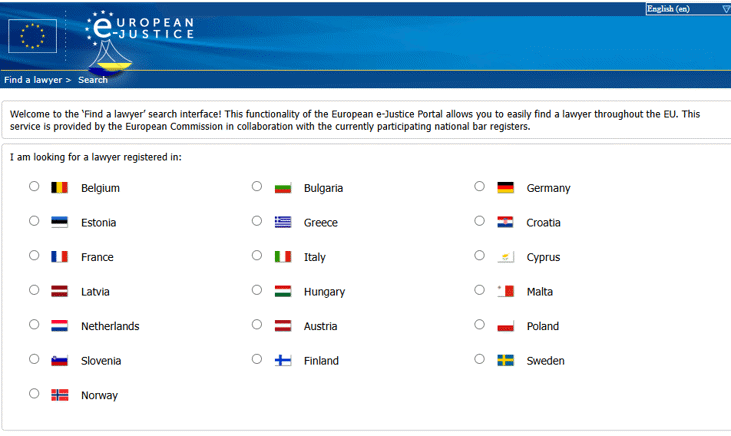Image resolution: width=731 pixels, height=436 pixels.
Task: Click the Netherlands country label
Action: 110,326
